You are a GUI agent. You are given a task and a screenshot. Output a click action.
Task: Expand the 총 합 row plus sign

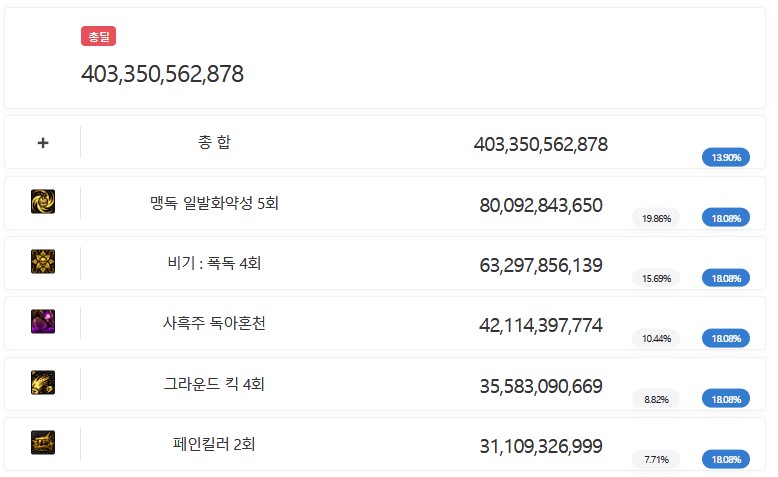pos(43,143)
